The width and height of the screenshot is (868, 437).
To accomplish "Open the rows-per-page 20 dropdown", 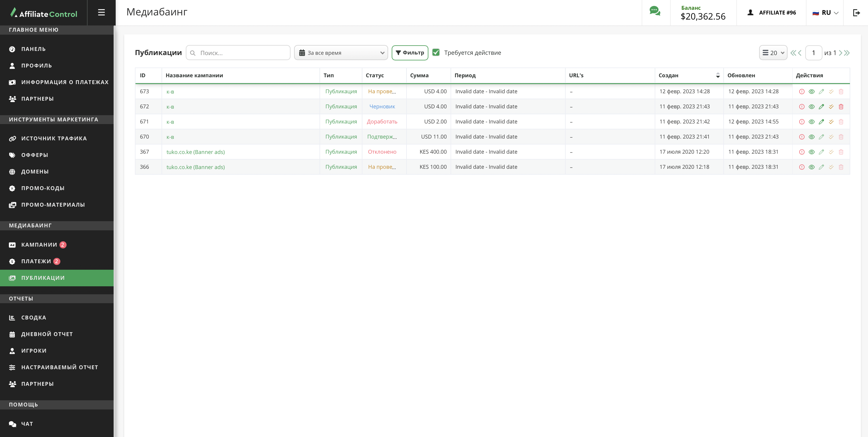I will [773, 53].
